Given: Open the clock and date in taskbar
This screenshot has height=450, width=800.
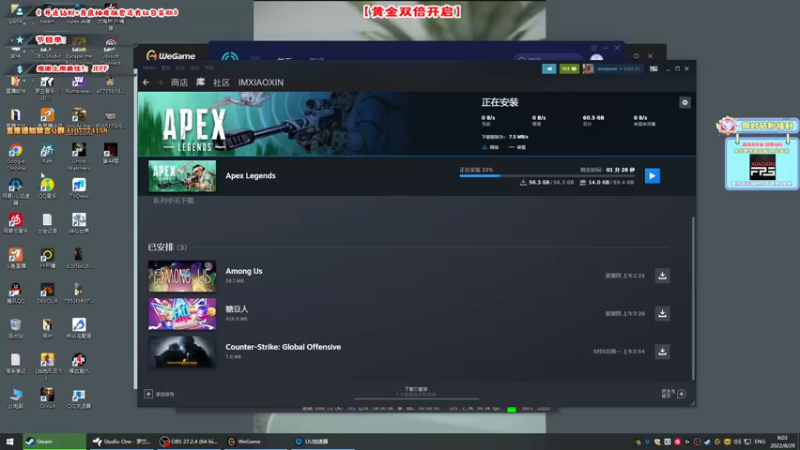Looking at the screenshot, I should coord(782,442).
